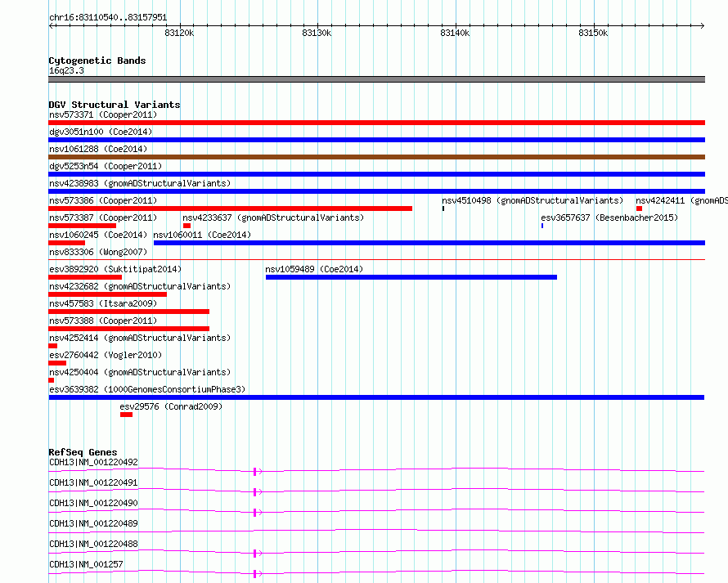Select CDH13|NM_001220490 transcript label
The width and height of the screenshot is (728, 583).
(93, 503)
